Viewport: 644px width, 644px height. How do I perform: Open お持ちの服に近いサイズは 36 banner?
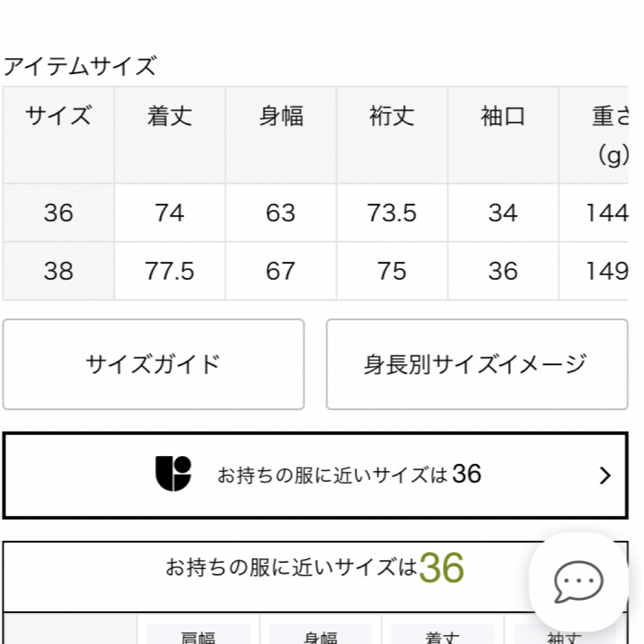[x=315, y=475]
